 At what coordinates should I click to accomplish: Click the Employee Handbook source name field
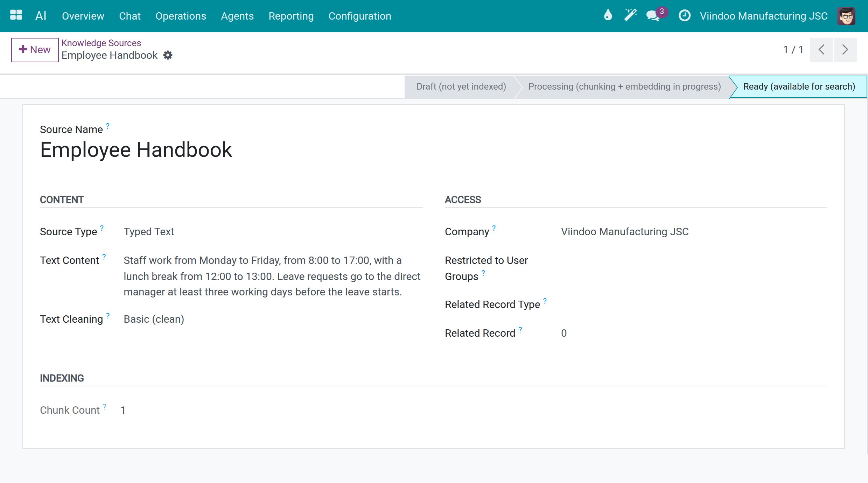pos(136,150)
